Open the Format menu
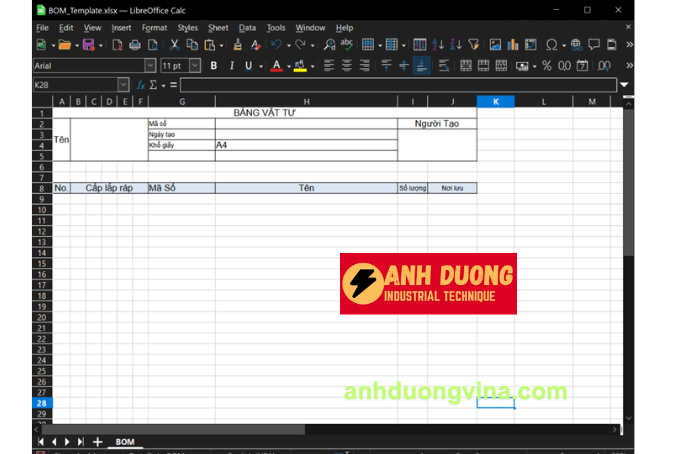 pos(154,28)
